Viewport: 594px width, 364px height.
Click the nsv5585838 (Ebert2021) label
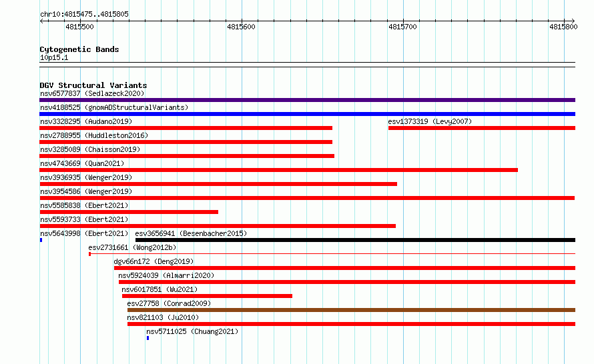click(84, 205)
